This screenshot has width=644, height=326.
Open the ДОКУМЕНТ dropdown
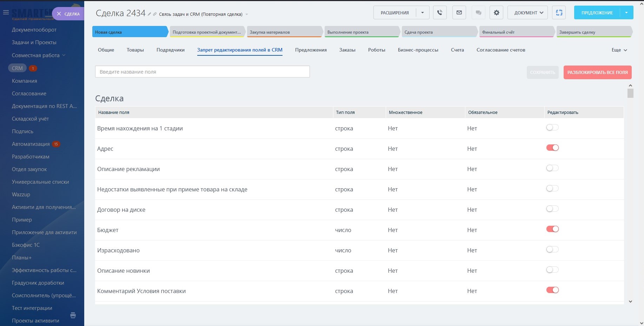tap(527, 13)
